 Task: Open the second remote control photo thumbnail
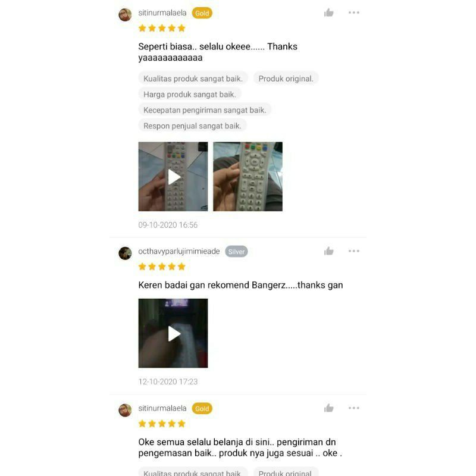248,176
